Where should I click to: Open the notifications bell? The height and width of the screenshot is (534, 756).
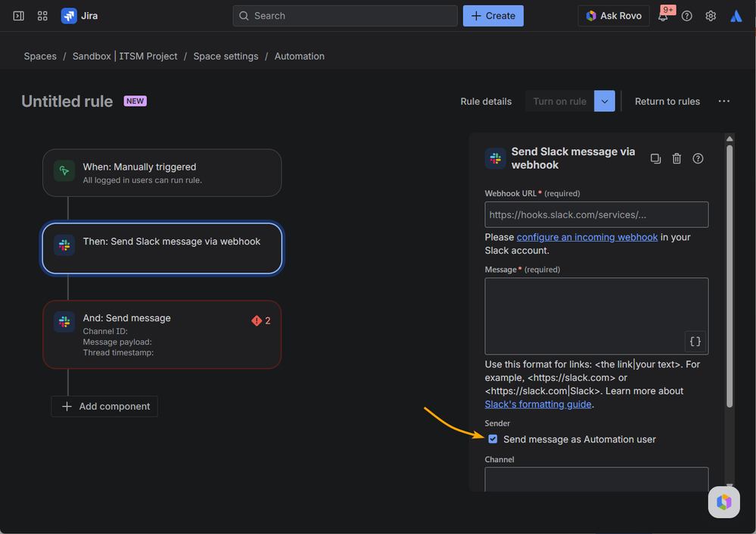pos(663,16)
